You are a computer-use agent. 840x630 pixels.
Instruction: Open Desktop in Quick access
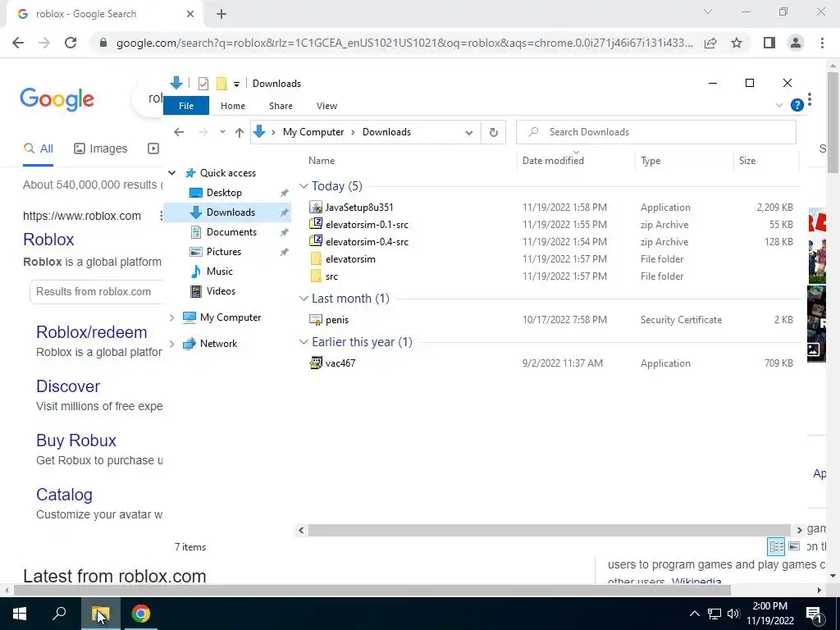click(x=224, y=193)
